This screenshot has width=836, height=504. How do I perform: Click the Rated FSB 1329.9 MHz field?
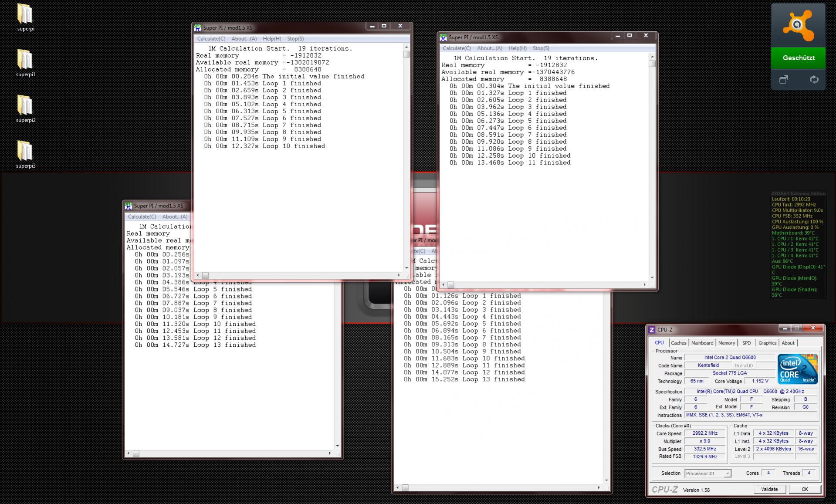coord(704,457)
